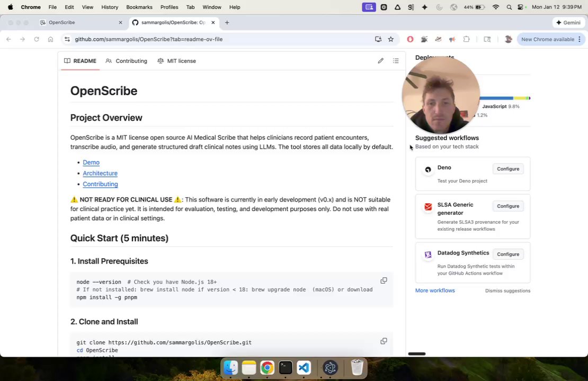Open the History menu
The width and height of the screenshot is (588, 381).
click(110, 7)
